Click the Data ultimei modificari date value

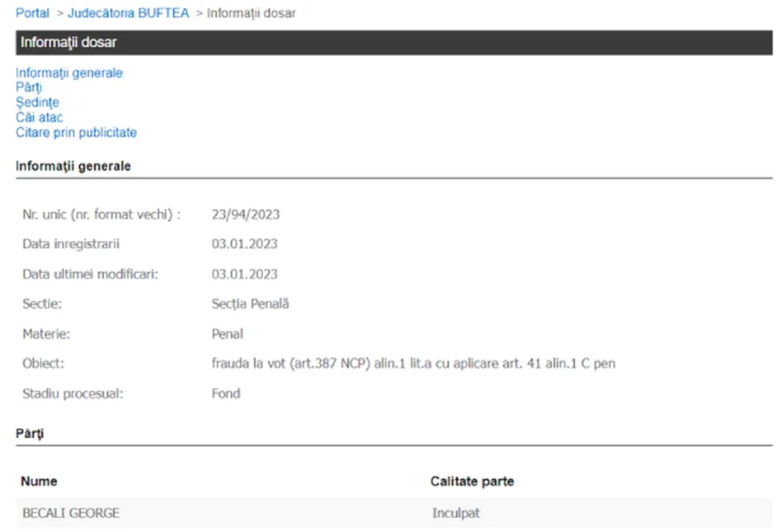[245, 274]
